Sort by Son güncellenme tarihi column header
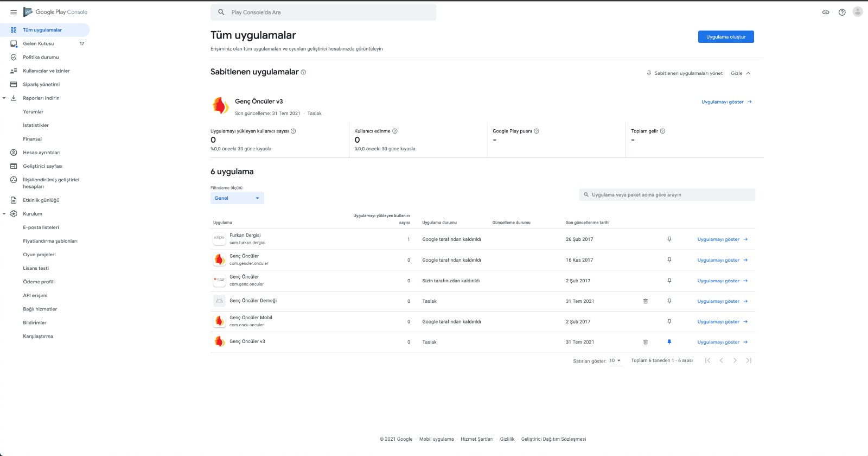 [588, 223]
